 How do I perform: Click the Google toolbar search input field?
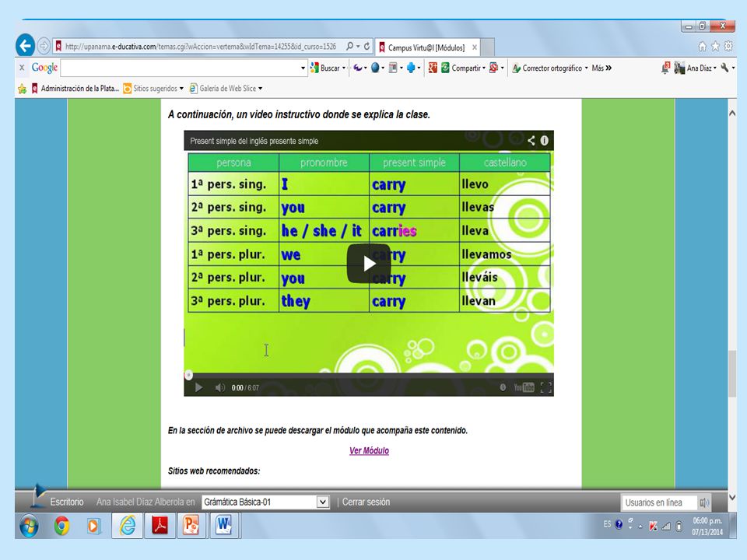tap(180, 68)
